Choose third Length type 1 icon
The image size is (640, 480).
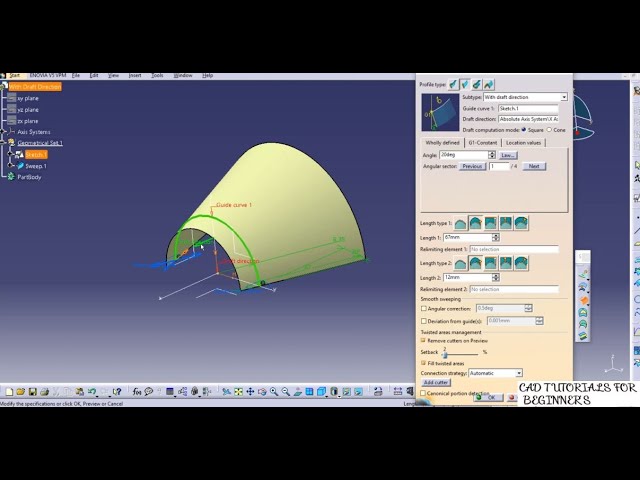pyautogui.click(x=491, y=223)
